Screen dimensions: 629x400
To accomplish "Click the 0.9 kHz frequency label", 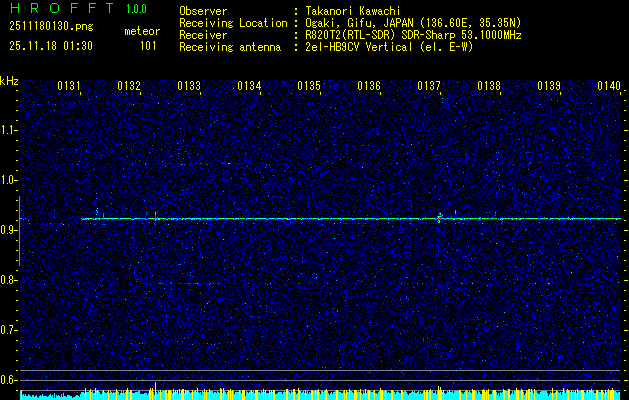I will [8, 230].
